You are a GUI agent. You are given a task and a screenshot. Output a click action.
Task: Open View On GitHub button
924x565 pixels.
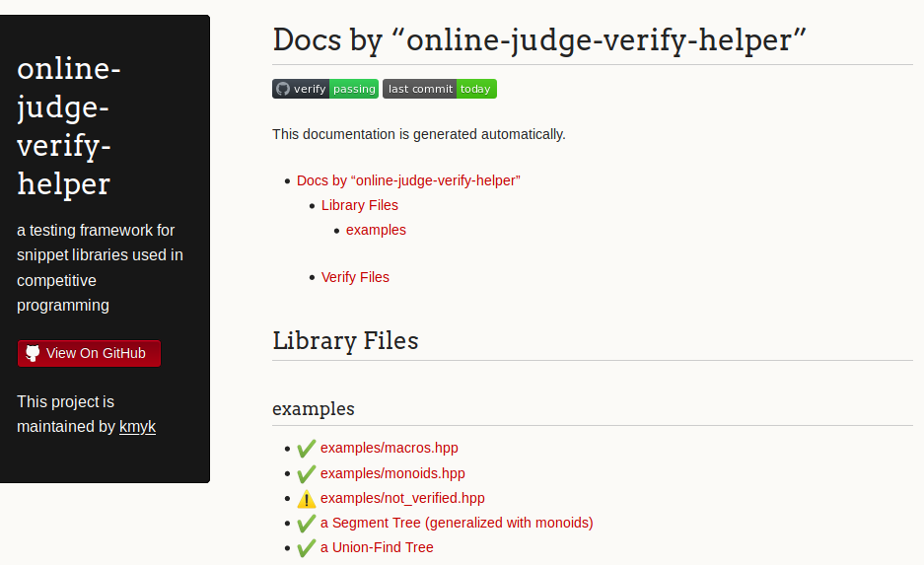point(89,353)
